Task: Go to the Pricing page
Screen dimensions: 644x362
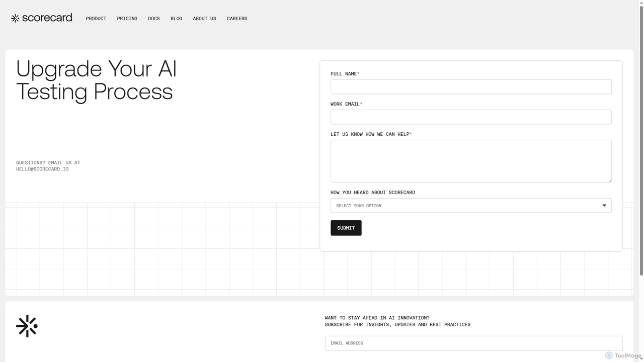Action: (127, 19)
